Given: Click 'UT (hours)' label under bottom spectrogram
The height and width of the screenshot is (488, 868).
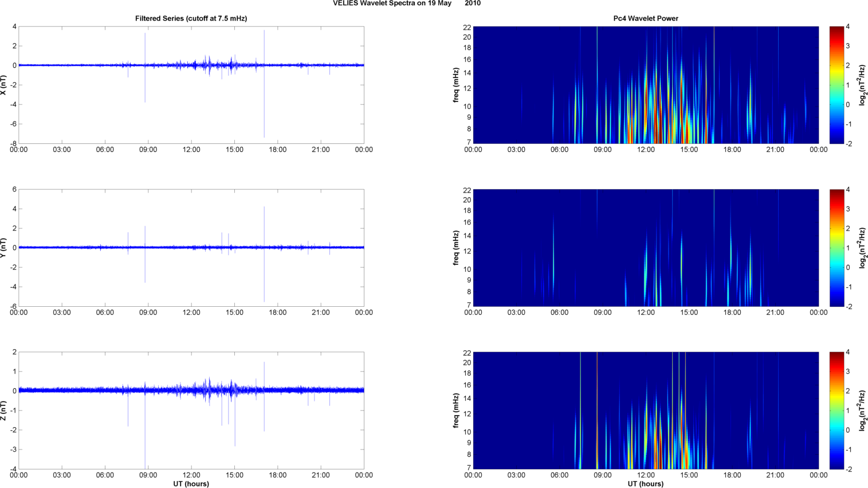Looking at the screenshot, I should click(646, 483).
